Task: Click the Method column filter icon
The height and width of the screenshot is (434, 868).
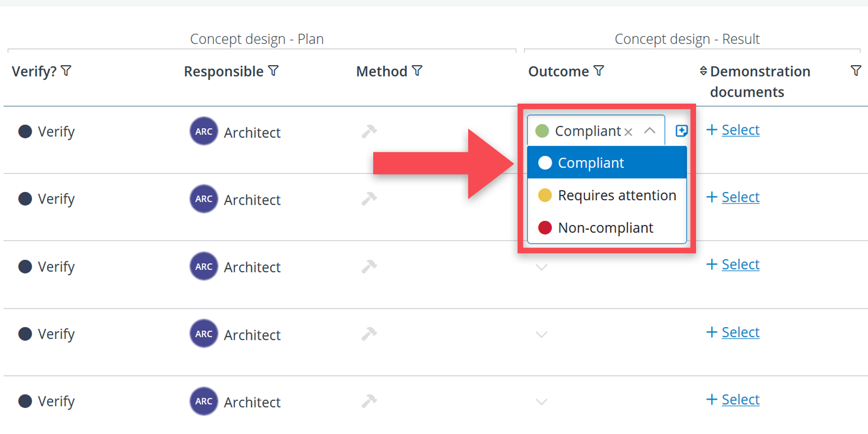Action: pyautogui.click(x=417, y=71)
